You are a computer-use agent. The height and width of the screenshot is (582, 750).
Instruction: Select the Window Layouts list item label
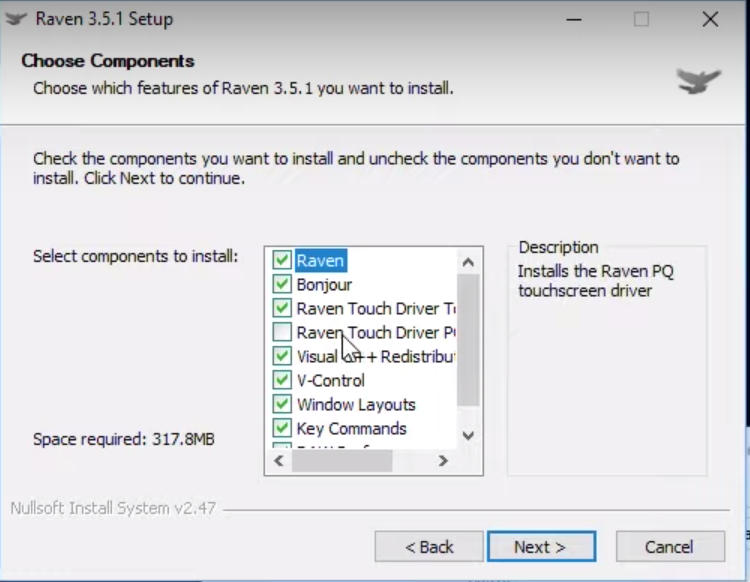356,405
